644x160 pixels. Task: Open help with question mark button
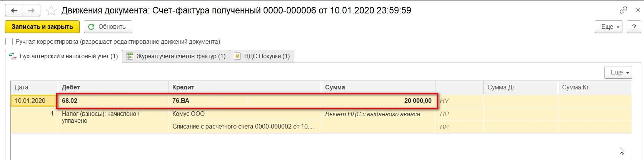[634, 27]
